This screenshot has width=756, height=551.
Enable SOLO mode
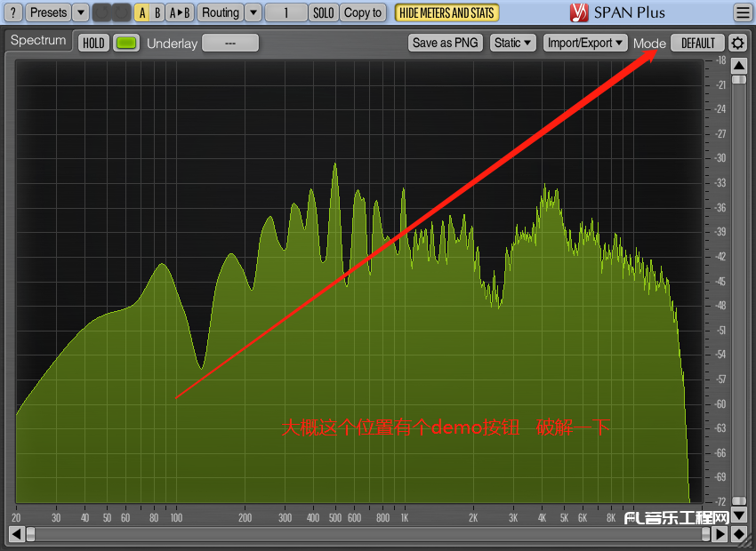coord(323,12)
